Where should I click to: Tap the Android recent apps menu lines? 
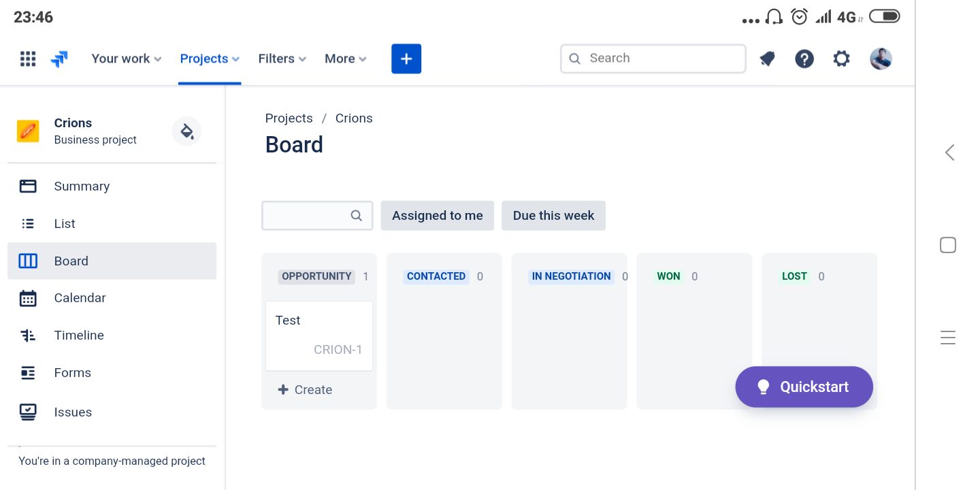point(948,338)
